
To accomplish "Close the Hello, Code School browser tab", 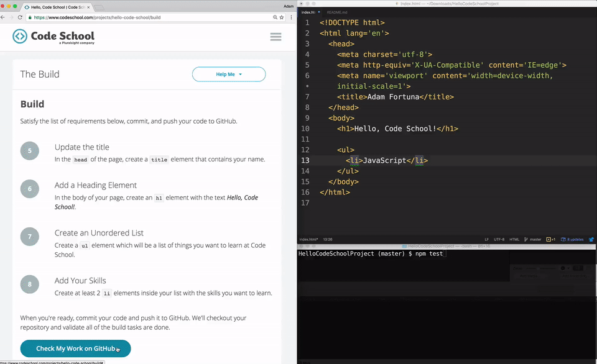I will pos(88,7).
